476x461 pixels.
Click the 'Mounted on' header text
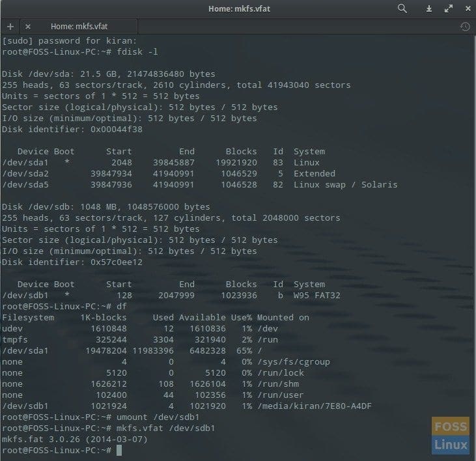pos(283,318)
